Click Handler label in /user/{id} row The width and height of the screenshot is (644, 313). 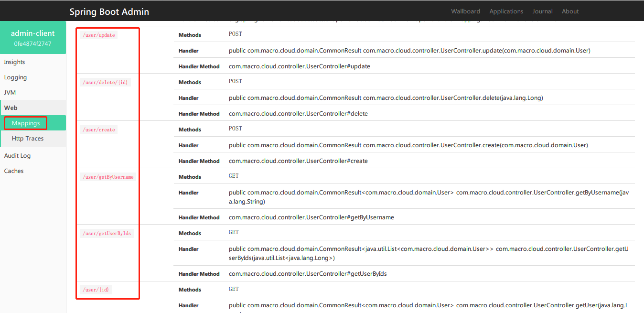[x=188, y=306]
